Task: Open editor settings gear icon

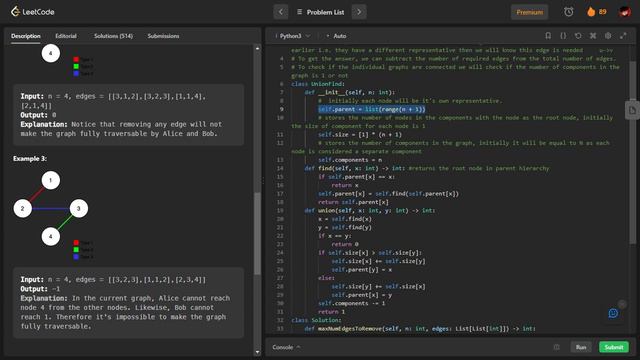Action: click(x=608, y=36)
